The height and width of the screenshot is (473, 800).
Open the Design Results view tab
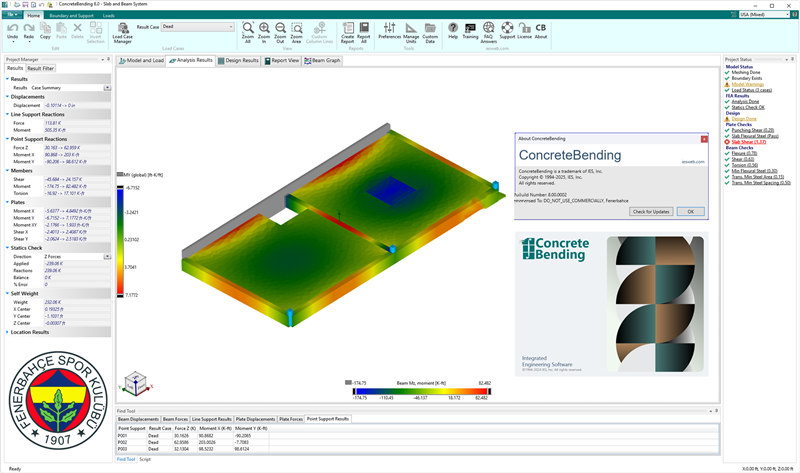(x=238, y=61)
